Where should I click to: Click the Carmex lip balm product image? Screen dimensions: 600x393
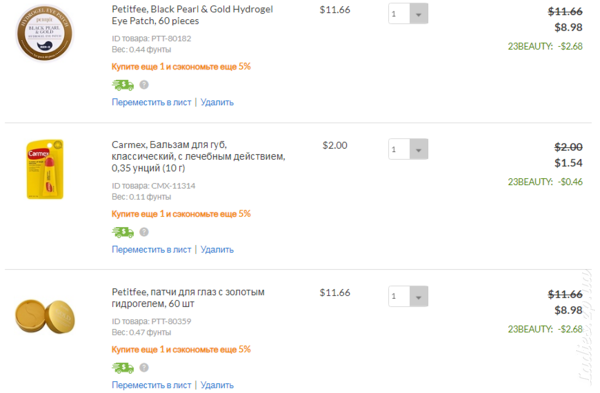(x=45, y=170)
